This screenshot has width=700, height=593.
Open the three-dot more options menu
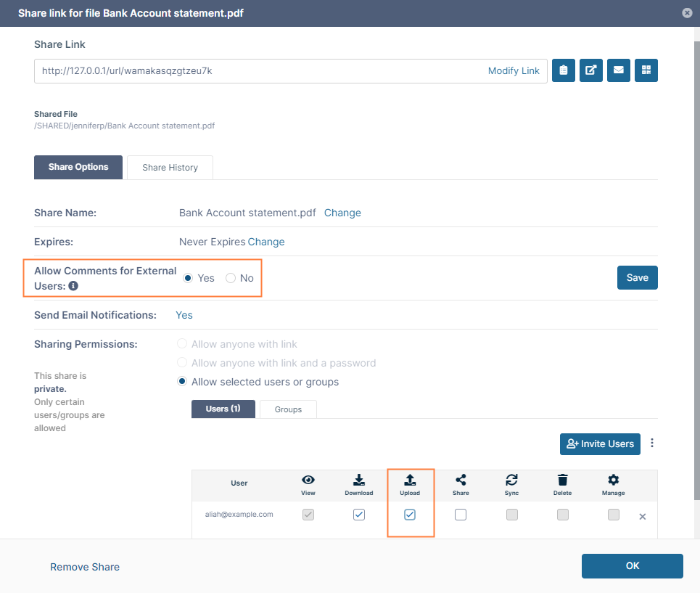[x=652, y=443]
